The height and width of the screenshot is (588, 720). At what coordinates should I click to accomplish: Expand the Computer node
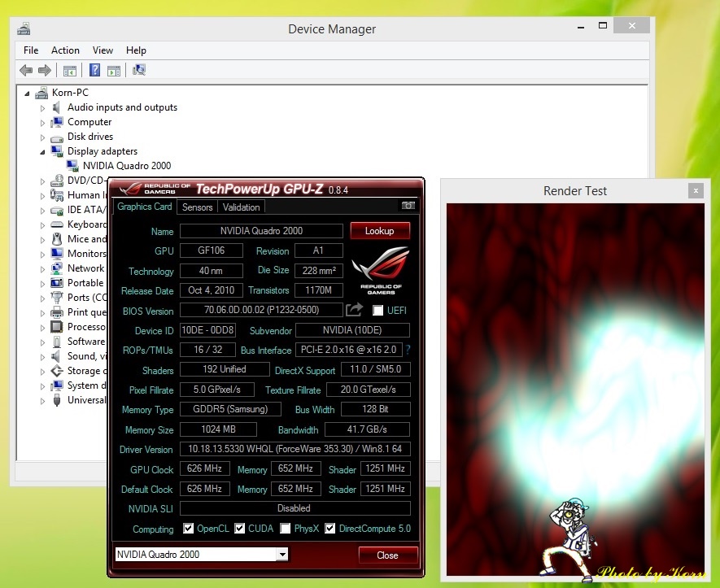point(42,123)
